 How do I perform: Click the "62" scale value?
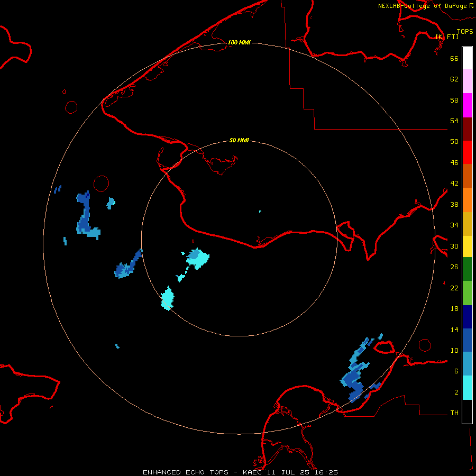(x=454, y=79)
